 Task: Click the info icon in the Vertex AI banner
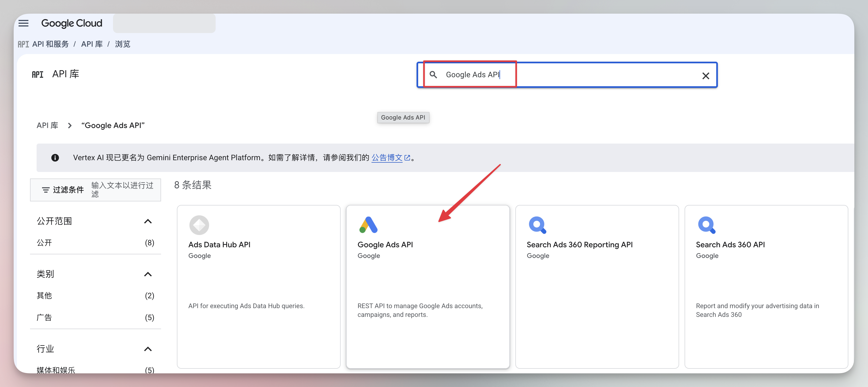pyautogui.click(x=55, y=158)
